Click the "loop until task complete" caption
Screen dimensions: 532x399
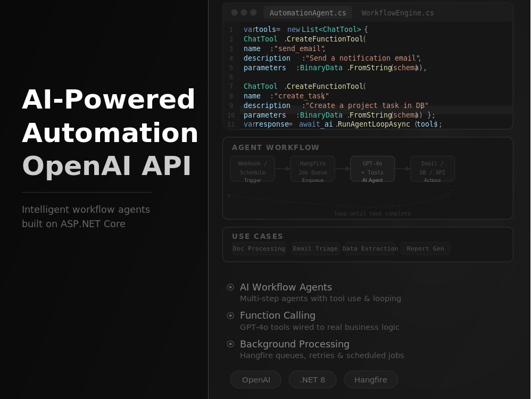click(x=372, y=213)
